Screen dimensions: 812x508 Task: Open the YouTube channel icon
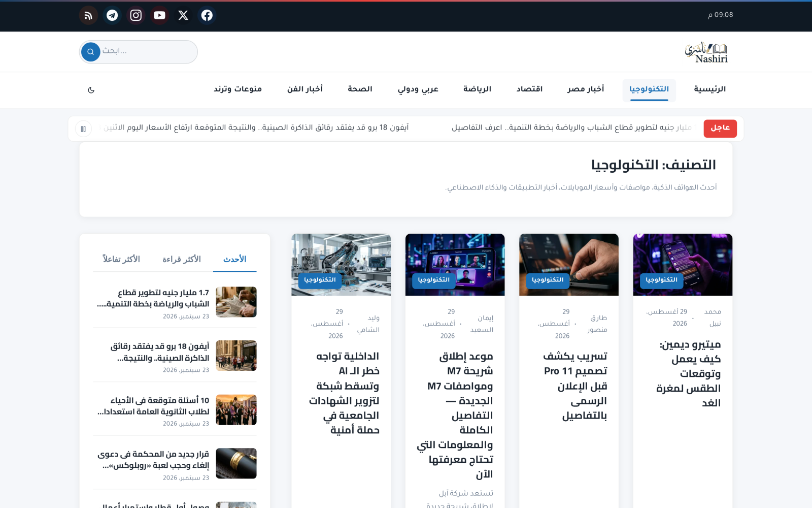tap(159, 15)
